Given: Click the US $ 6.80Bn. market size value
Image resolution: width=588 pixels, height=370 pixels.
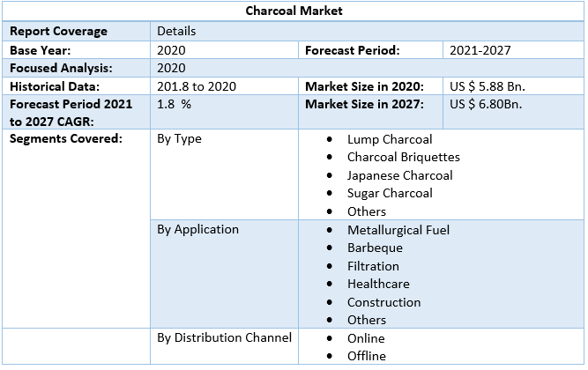Looking at the screenshot, I should click(486, 104).
